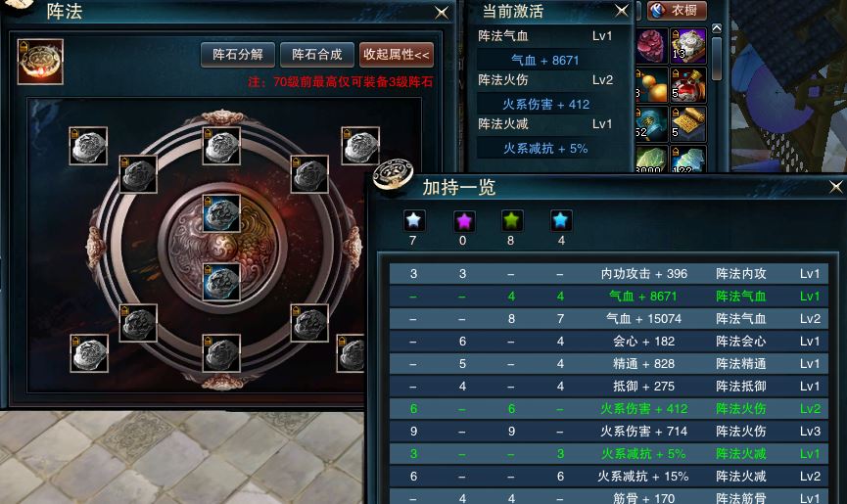The height and width of the screenshot is (504, 847).
Task: Collapse attributes with 收起属性<< button
Action: [397, 55]
